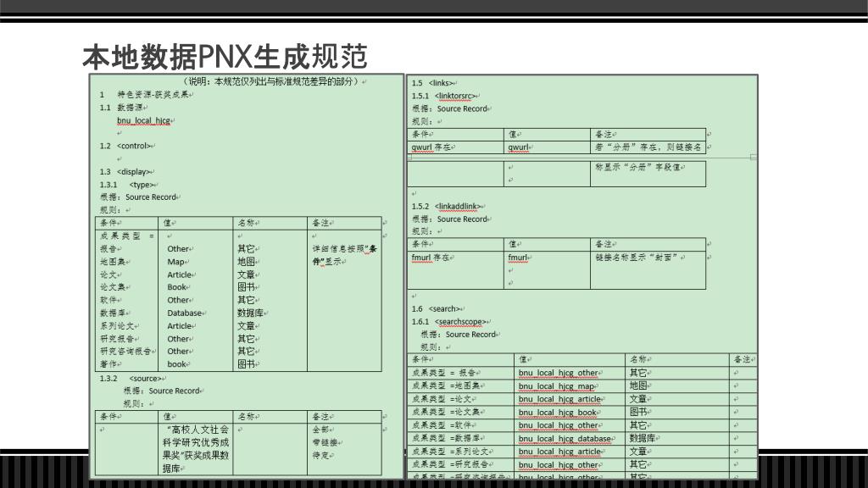
Task: Click the remark 称显示"分册"字段值
Action: pyautogui.click(x=638, y=167)
